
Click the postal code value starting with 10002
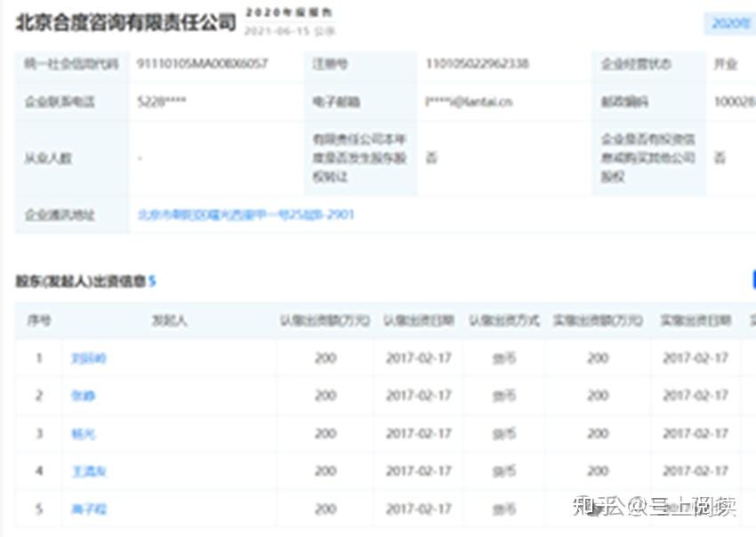pyautogui.click(x=735, y=101)
